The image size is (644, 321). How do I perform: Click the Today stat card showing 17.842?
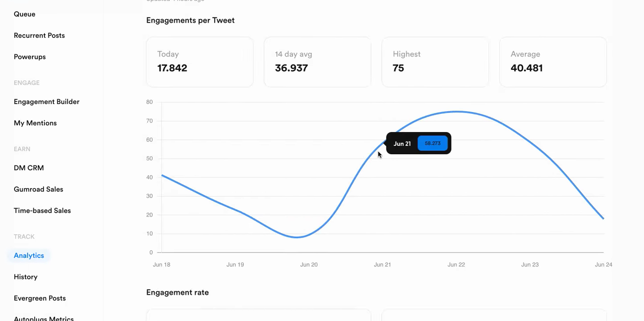pyautogui.click(x=199, y=62)
